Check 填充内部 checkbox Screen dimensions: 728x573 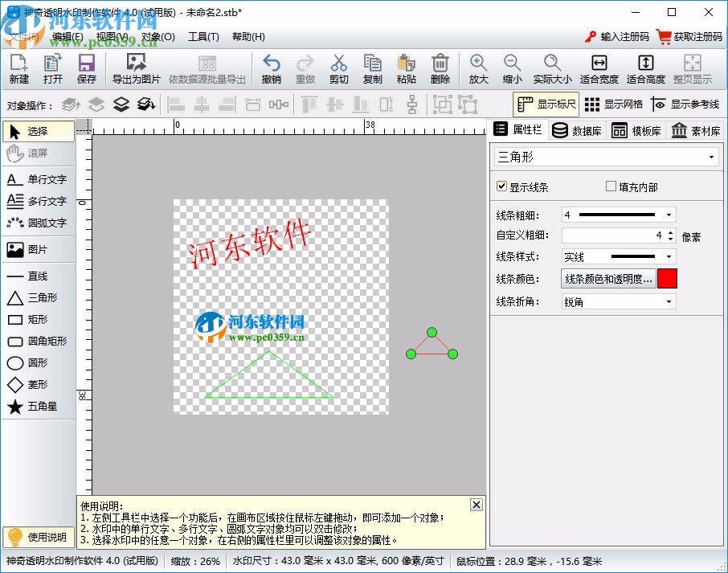[x=611, y=186]
